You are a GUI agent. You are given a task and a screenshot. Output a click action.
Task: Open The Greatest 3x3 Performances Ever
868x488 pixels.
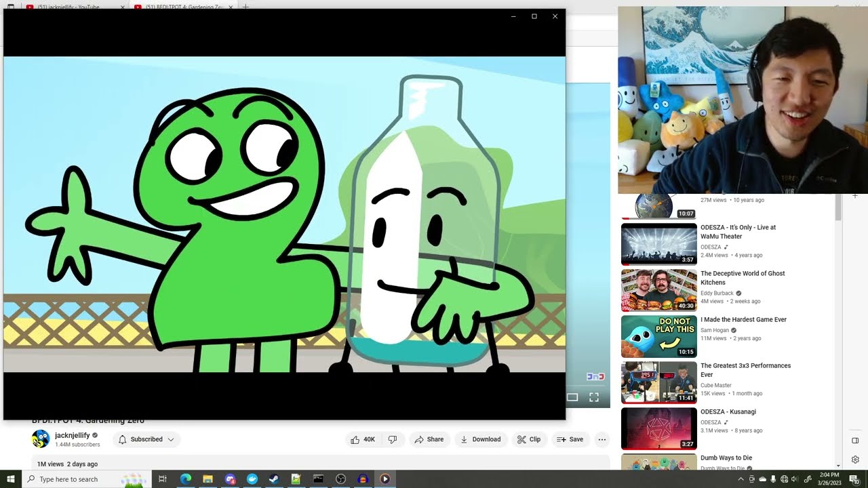point(746,370)
